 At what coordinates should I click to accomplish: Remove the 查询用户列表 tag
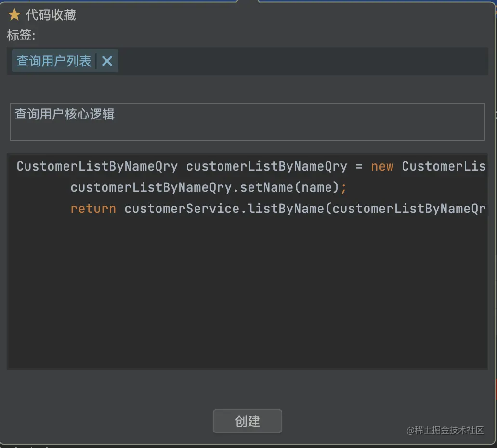pyautogui.click(x=107, y=61)
